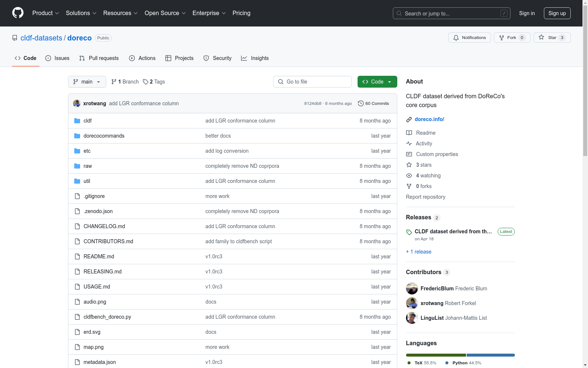The image size is (588, 368).
Task: Click the + 1 release link
Action: click(419, 252)
